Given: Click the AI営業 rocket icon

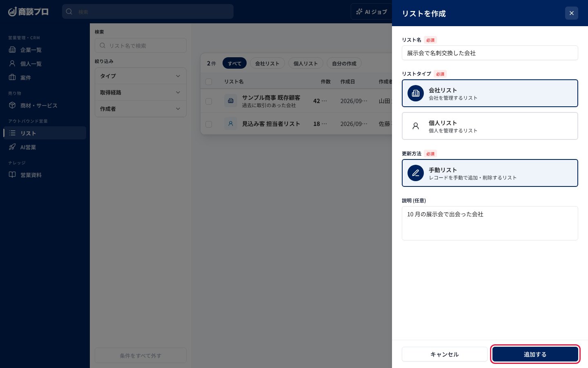Looking at the screenshot, I should click(12, 147).
